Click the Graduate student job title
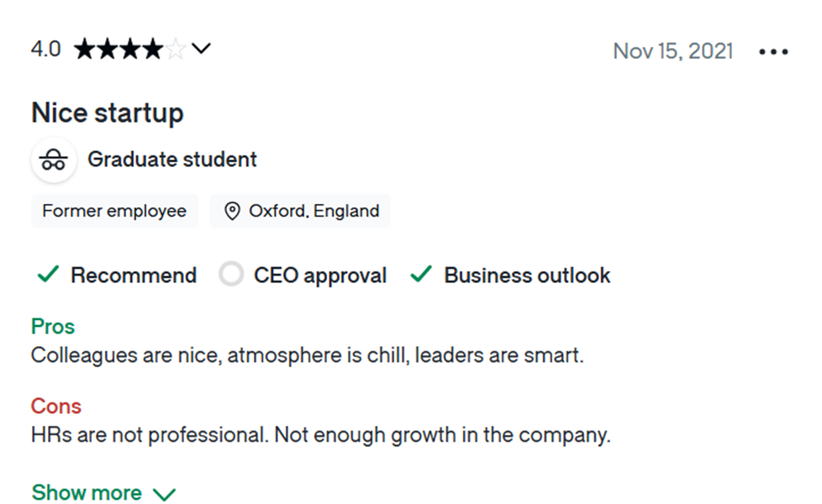Screen dimensions: 822x504 coord(172,160)
